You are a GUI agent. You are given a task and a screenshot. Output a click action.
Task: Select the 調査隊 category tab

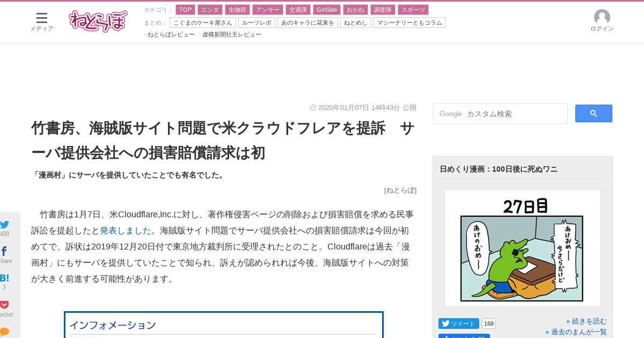pyautogui.click(x=383, y=10)
